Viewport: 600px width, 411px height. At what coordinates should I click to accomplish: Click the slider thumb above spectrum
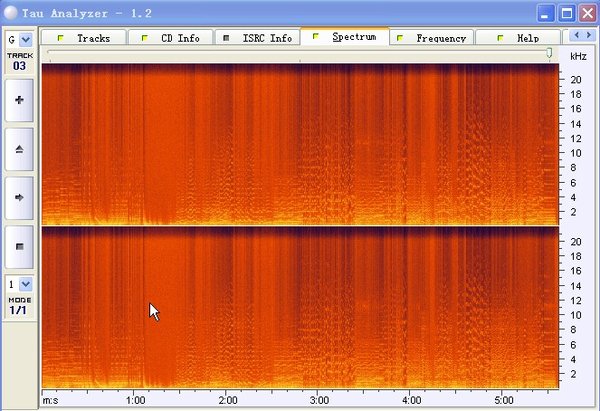[x=549, y=52]
